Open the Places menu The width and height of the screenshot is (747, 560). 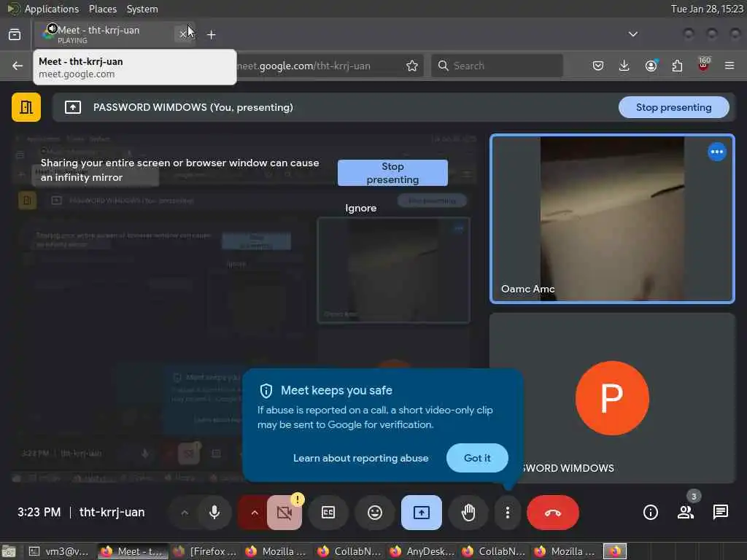103,9
